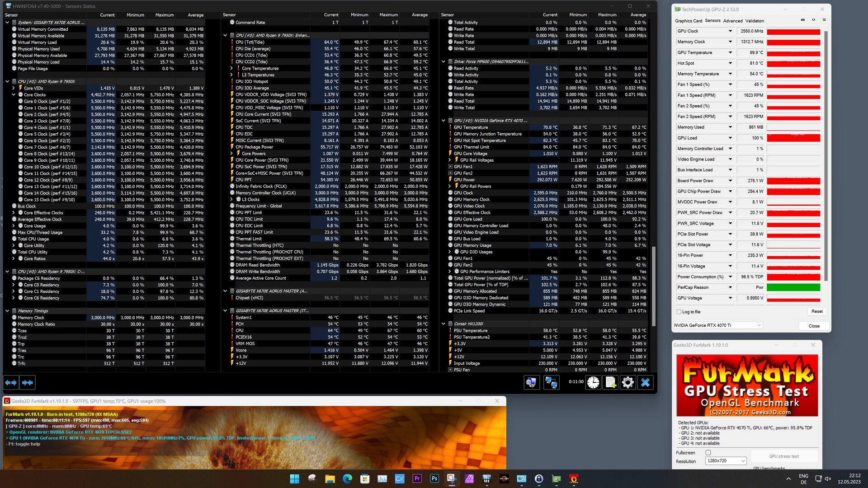
Task: Click the HWiNFO clock reset timer icon
Action: pyautogui.click(x=593, y=383)
